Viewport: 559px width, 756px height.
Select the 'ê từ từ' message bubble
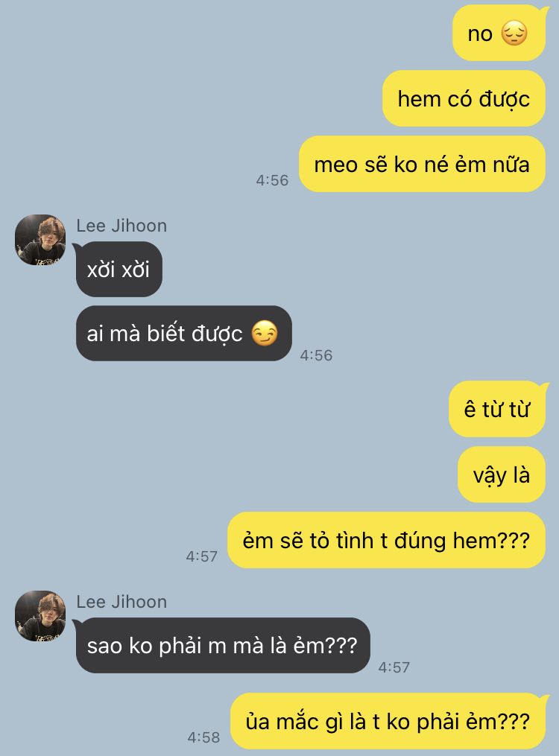[x=497, y=410]
